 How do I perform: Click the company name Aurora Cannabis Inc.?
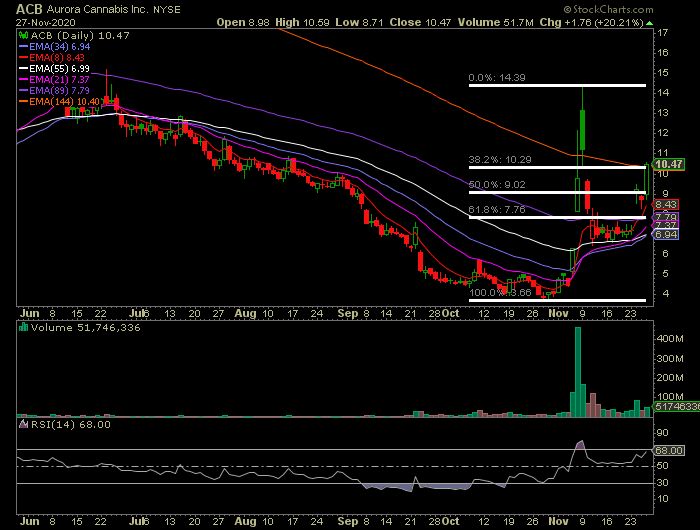[97, 9]
